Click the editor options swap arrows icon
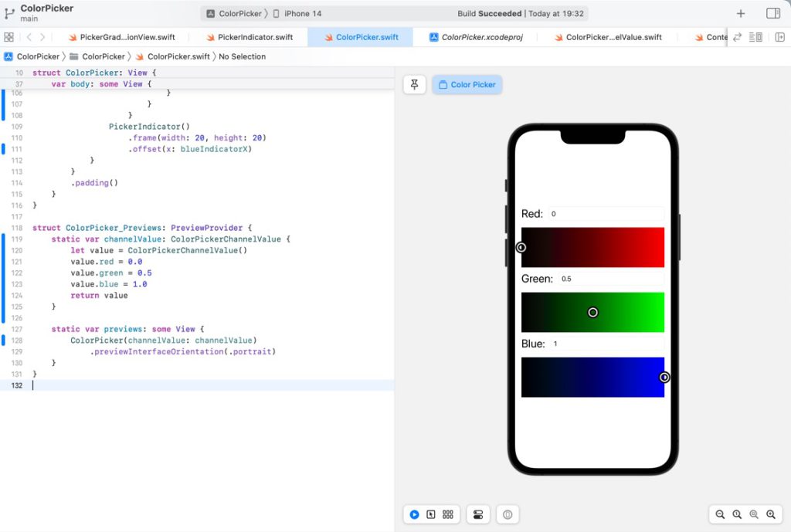The height and width of the screenshot is (532, 791). click(x=738, y=37)
